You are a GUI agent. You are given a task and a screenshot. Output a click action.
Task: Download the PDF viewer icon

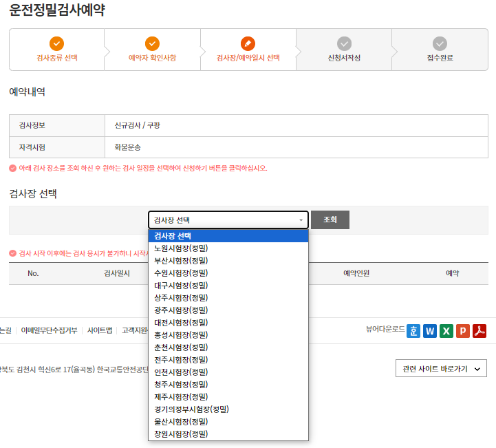point(479,331)
